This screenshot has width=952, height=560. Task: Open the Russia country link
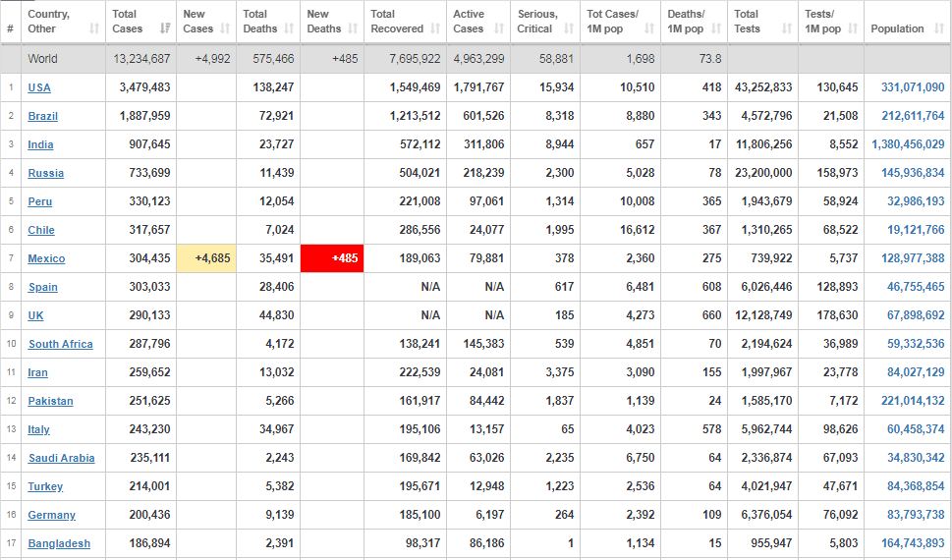tap(45, 173)
